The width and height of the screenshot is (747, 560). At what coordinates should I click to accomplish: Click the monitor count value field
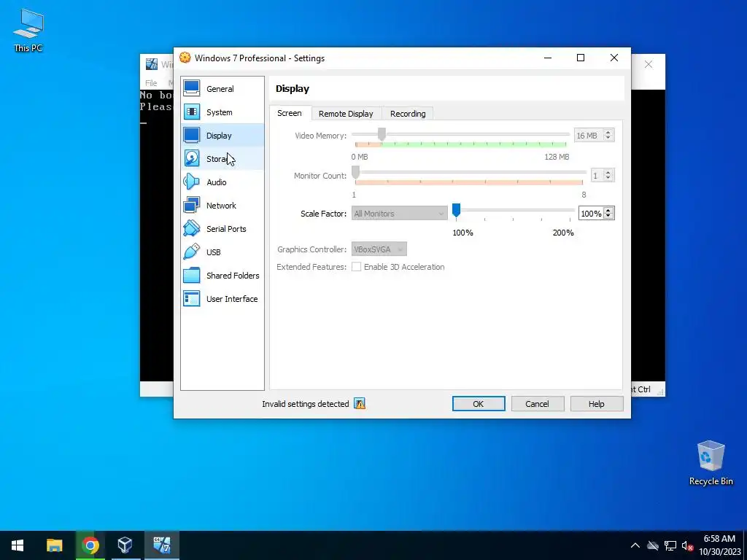tap(597, 175)
